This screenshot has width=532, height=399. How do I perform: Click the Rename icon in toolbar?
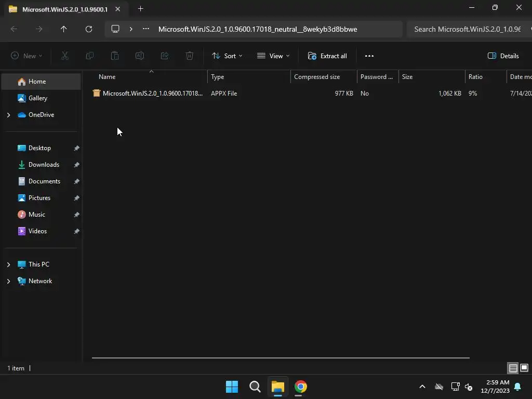140,56
